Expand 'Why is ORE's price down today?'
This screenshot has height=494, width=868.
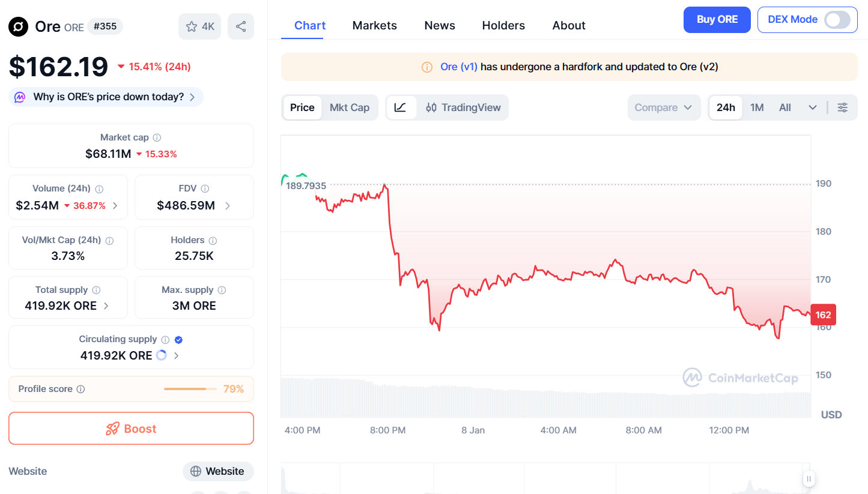(x=106, y=97)
